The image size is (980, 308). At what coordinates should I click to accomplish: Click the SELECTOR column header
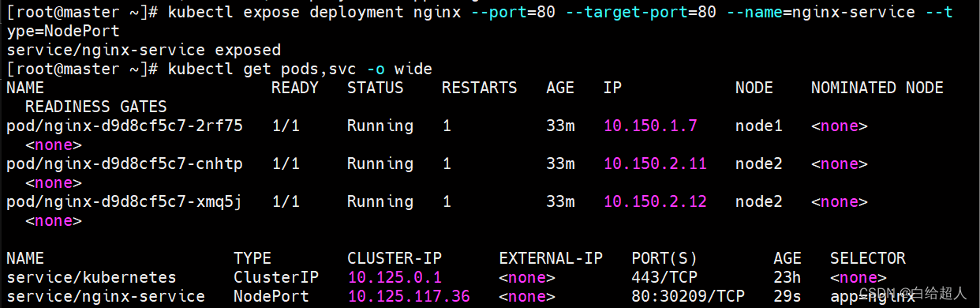point(868,258)
